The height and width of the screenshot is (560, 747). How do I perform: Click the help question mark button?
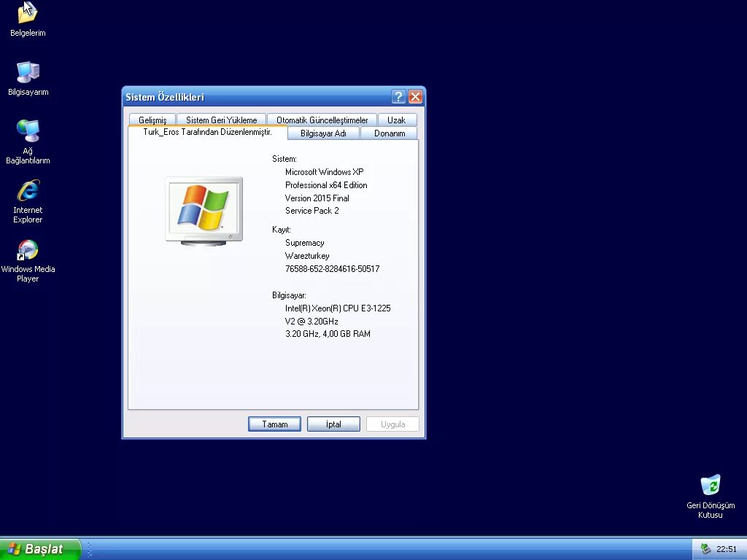(398, 97)
